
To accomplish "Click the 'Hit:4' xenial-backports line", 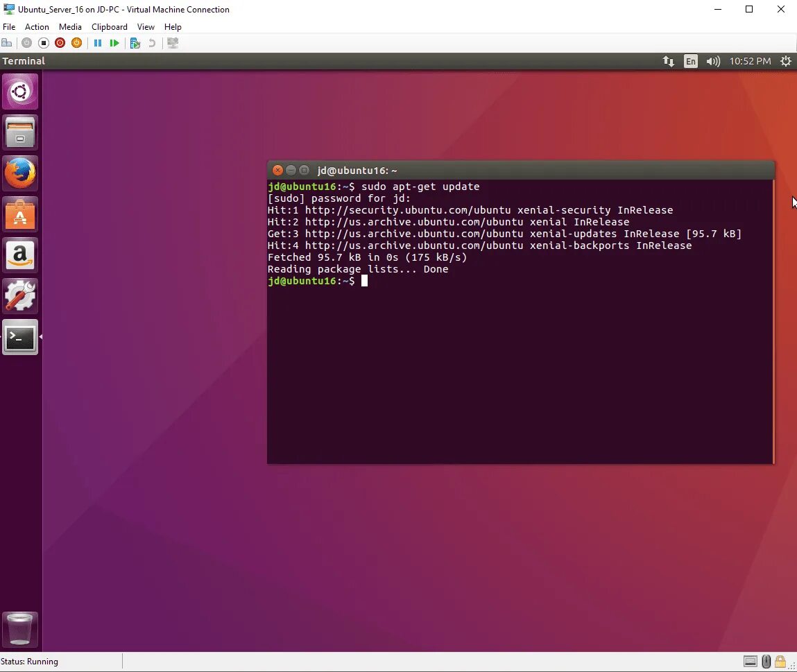I will click(x=479, y=245).
